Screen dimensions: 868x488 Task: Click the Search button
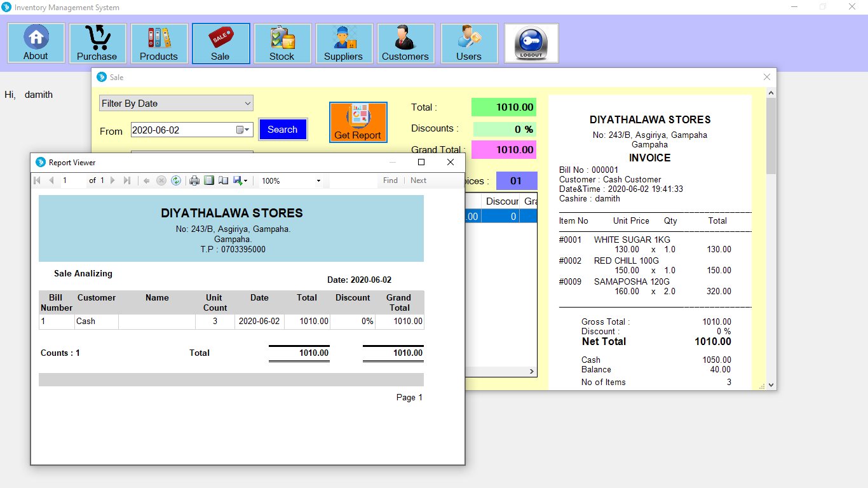tap(282, 129)
